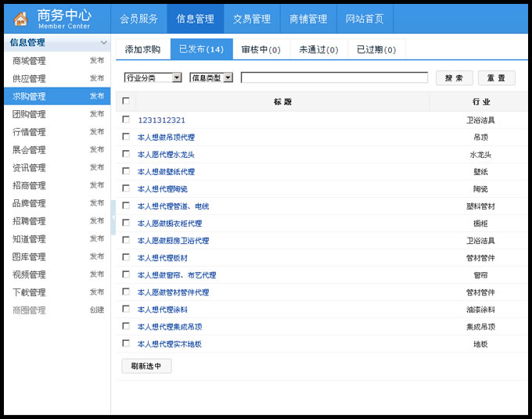This screenshot has width=532, height=419.
Task: Switch to the 审核中(0) tab
Action: [x=261, y=50]
